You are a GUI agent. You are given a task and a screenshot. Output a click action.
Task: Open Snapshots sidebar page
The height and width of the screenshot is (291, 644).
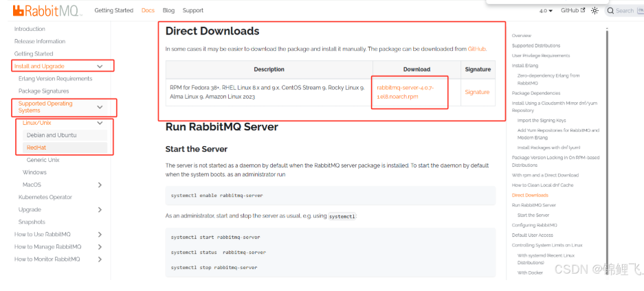pyautogui.click(x=32, y=222)
